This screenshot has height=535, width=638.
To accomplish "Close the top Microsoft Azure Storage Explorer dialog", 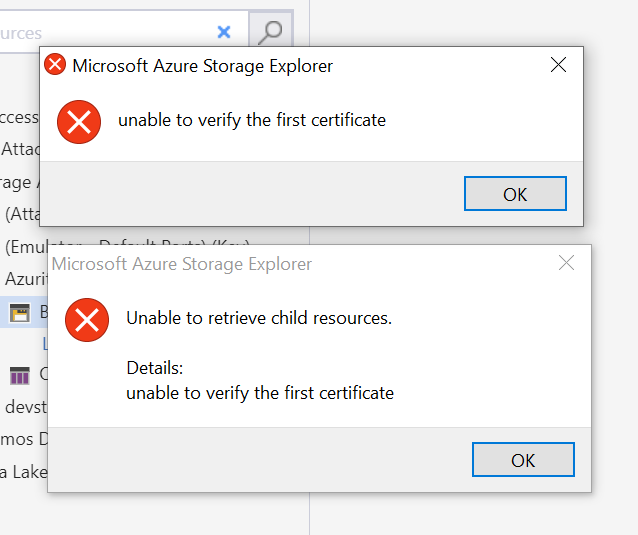I will pyautogui.click(x=558, y=65).
